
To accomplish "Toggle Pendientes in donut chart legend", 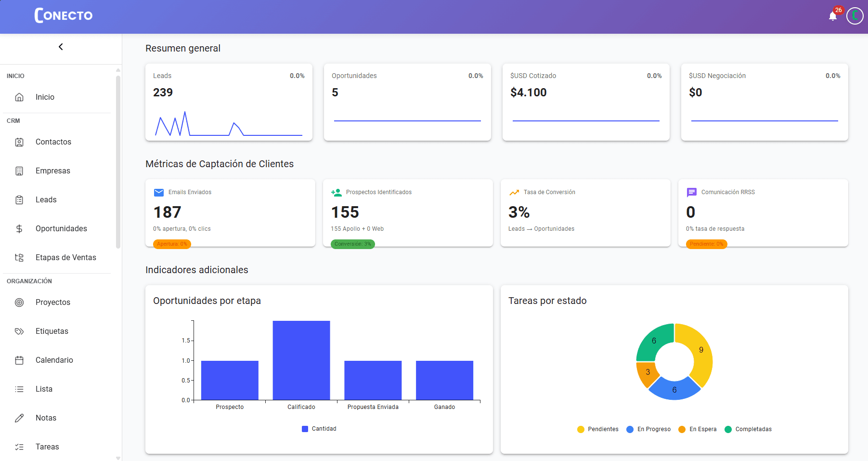I will [x=597, y=429].
